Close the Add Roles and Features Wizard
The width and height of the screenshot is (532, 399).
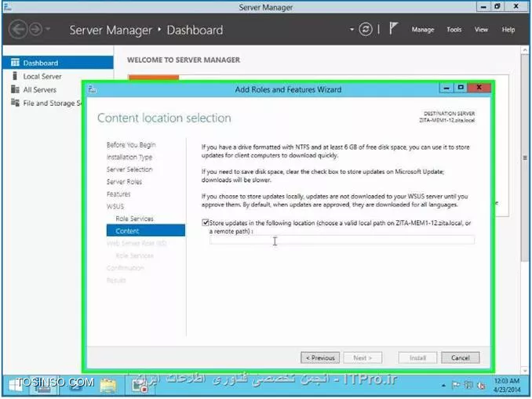coord(479,88)
